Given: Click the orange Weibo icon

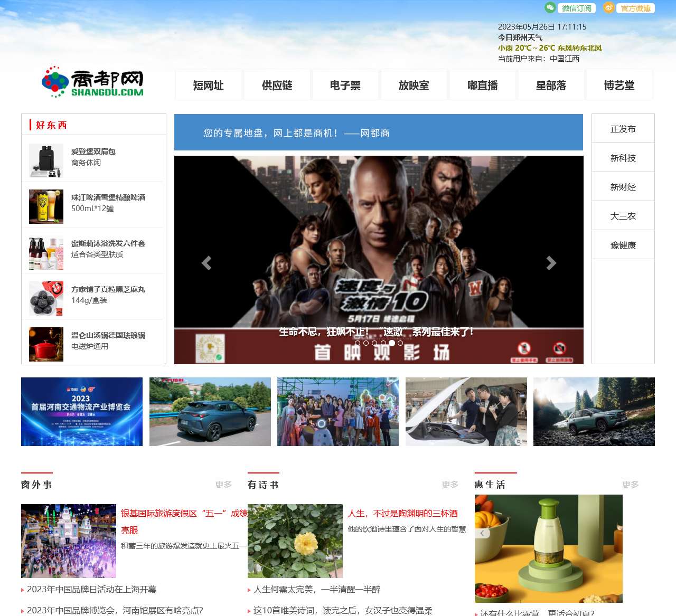Looking at the screenshot, I should coord(609,7).
